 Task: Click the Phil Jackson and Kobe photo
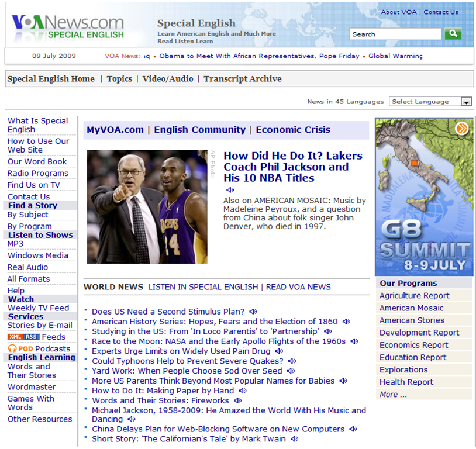(x=147, y=207)
